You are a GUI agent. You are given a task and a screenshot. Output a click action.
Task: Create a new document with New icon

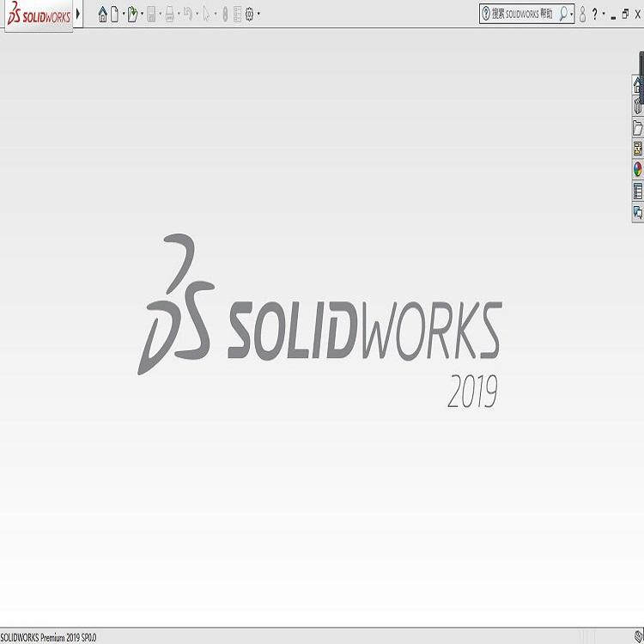(x=115, y=14)
